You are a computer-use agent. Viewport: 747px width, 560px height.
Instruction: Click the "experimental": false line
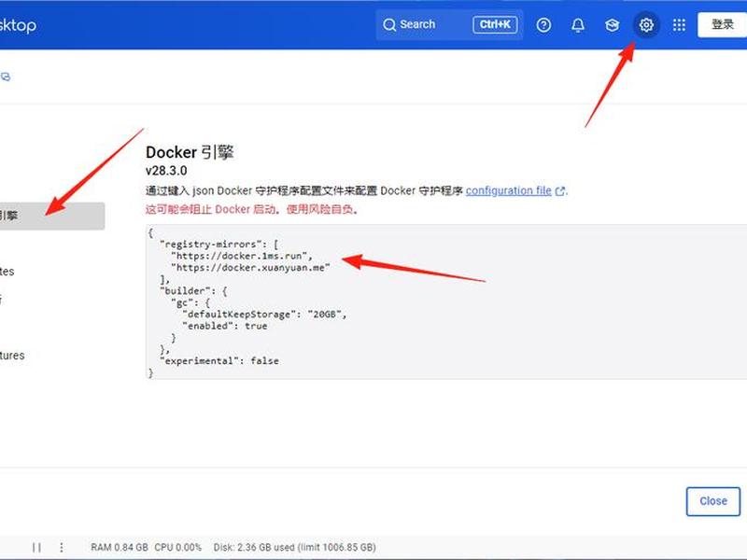pos(219,361)
